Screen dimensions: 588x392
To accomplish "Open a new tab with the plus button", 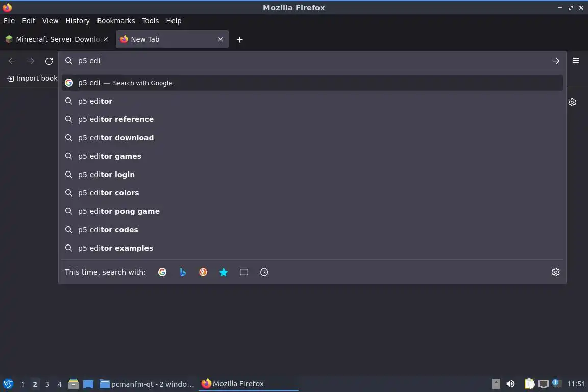I will 239,39.
